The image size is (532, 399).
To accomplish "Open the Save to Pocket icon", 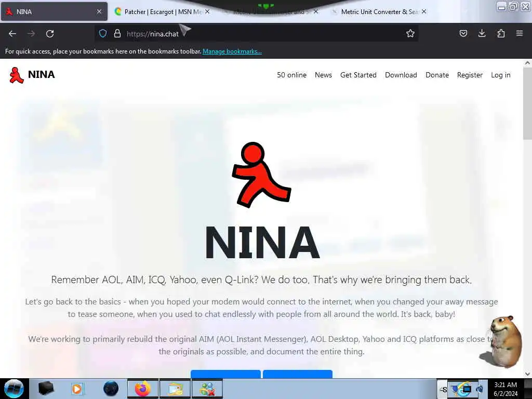I will click(463, 33).
